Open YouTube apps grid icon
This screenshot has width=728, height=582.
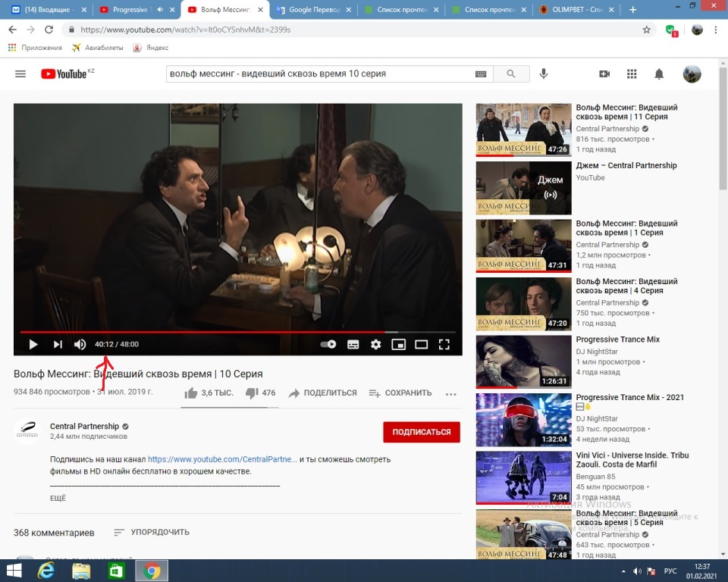(632, 74)
